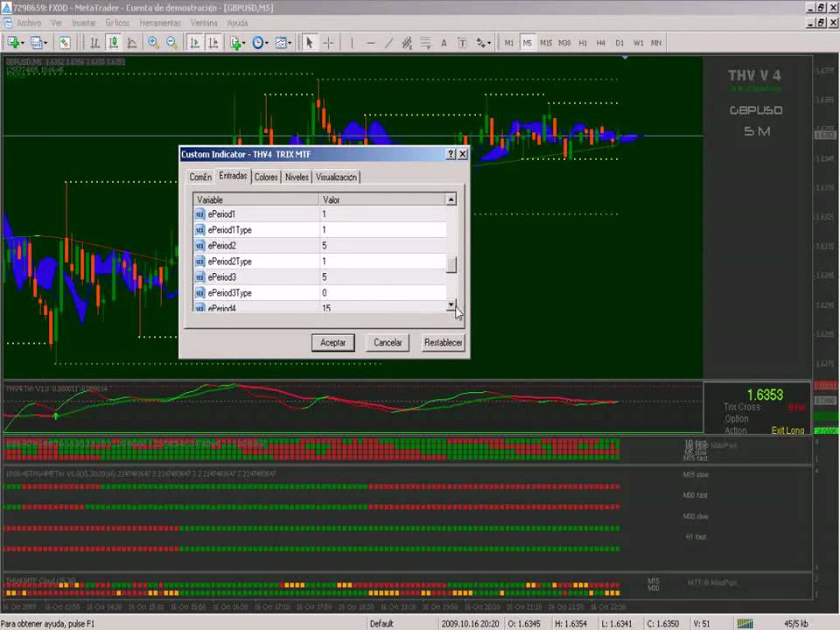Switch timeframe to M5
Image resolution: width=840 pixels, height=630 pixels.
pos(527,43)
